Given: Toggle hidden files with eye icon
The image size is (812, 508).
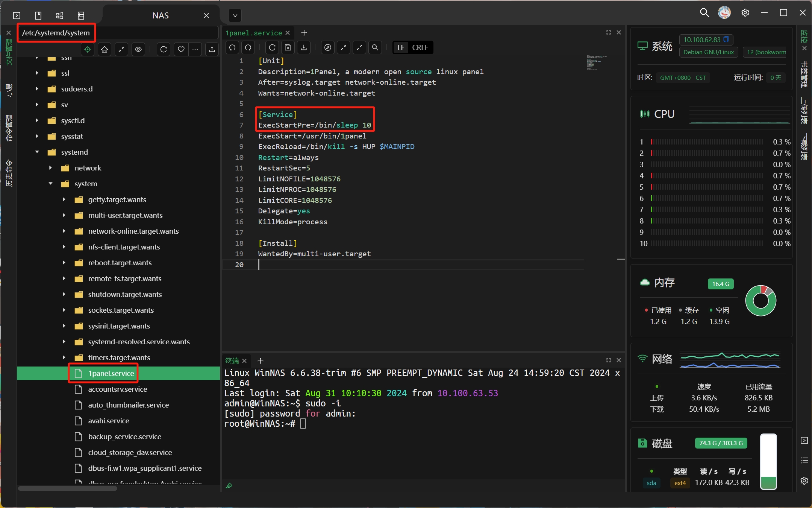Looking at the screenshot, I should (x=138, y=49).
